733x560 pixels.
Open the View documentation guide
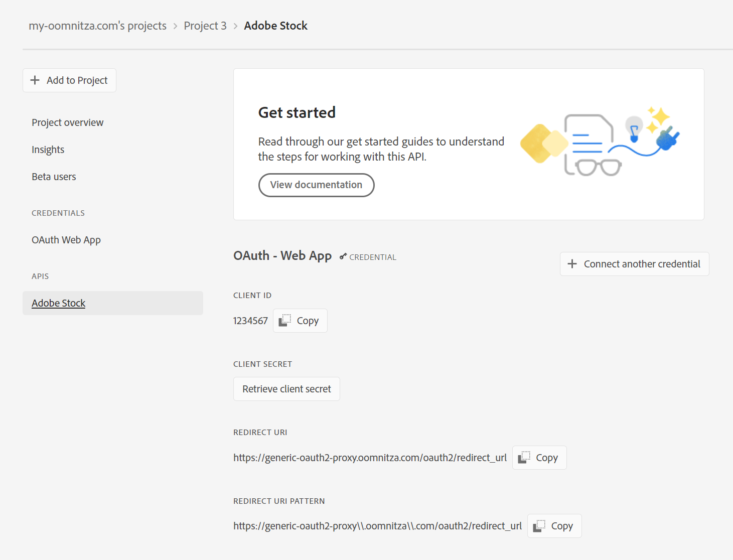pos(316,185)
